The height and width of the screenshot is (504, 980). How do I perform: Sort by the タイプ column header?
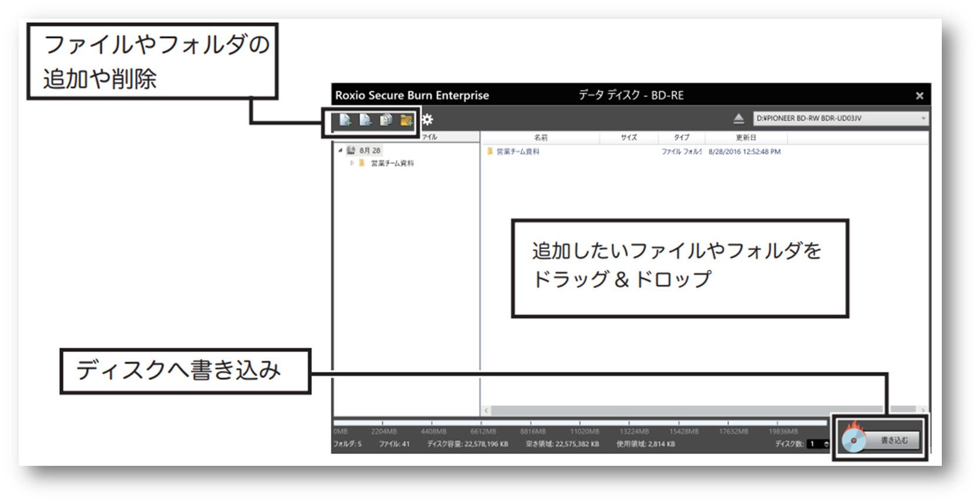pos(682,137)
